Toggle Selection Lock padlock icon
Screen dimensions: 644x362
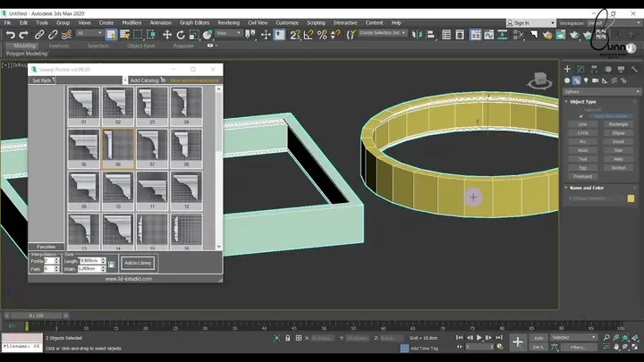click(287, 338)
